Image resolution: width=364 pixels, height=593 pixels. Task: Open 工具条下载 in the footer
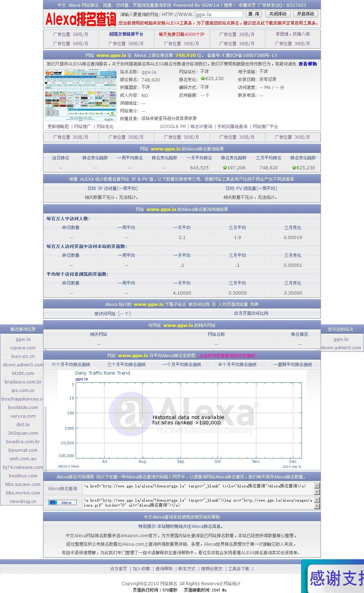point(239,569)
